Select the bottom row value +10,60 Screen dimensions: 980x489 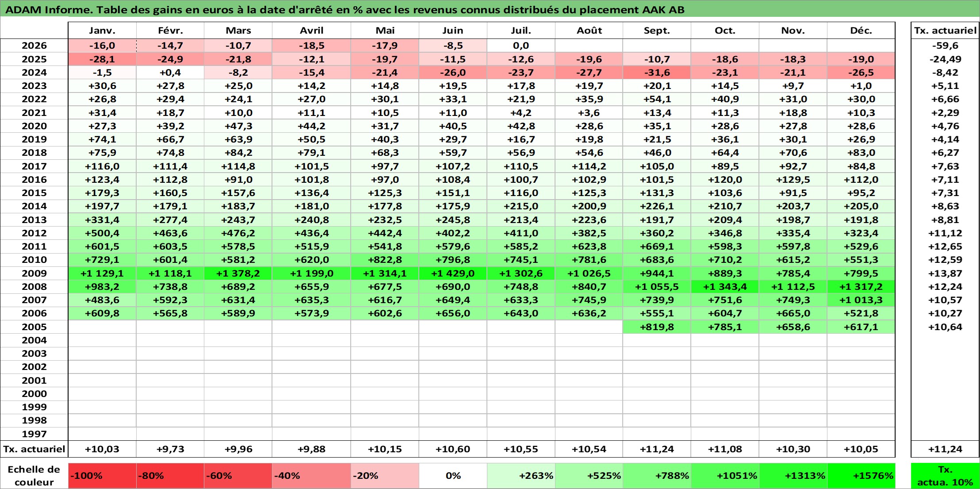tap(453, 449)
